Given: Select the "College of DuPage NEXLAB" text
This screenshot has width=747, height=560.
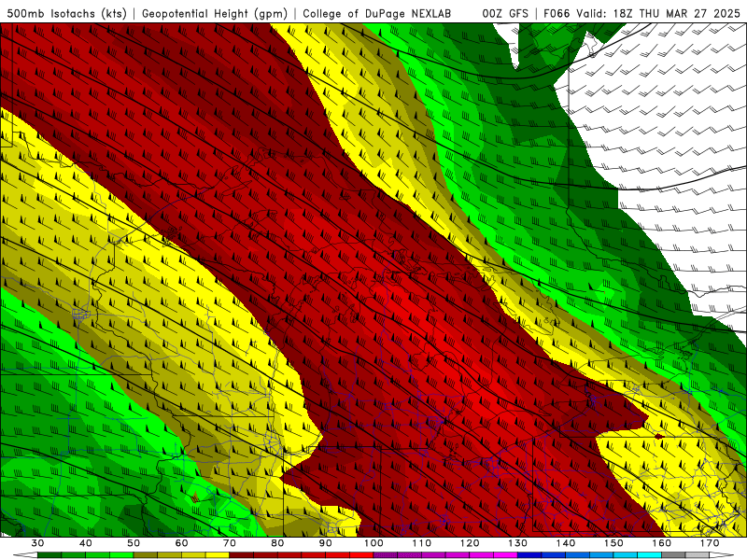Looking at the screenshot, I should point(377,13).
